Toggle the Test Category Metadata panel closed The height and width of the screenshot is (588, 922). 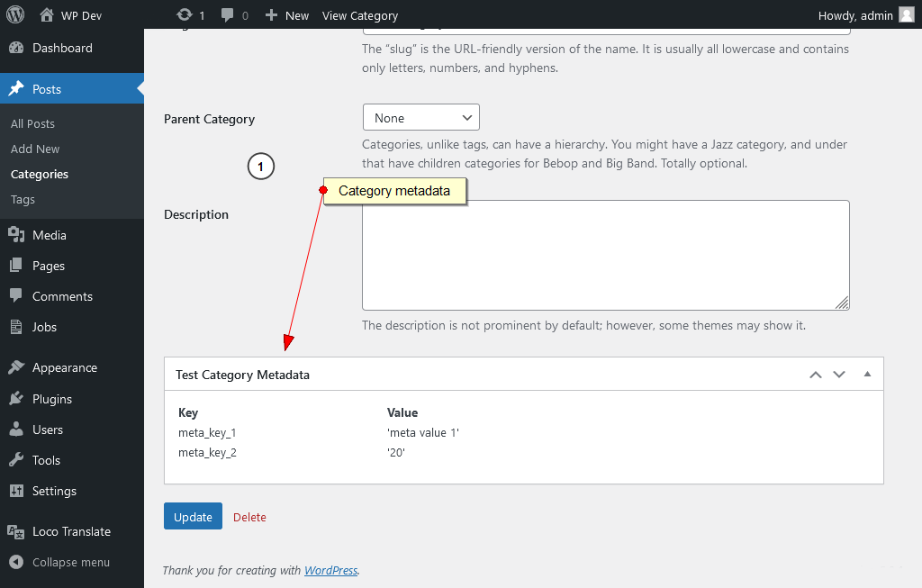click(x=867, y=373)
